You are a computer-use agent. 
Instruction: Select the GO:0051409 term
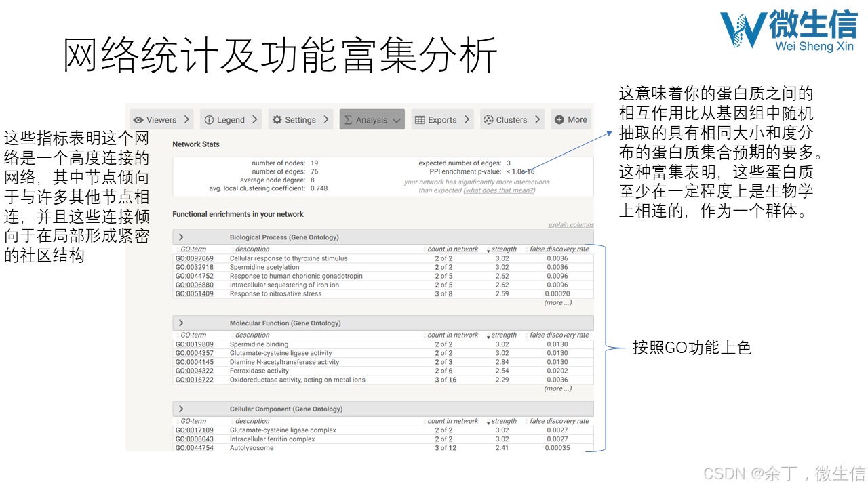195,293
